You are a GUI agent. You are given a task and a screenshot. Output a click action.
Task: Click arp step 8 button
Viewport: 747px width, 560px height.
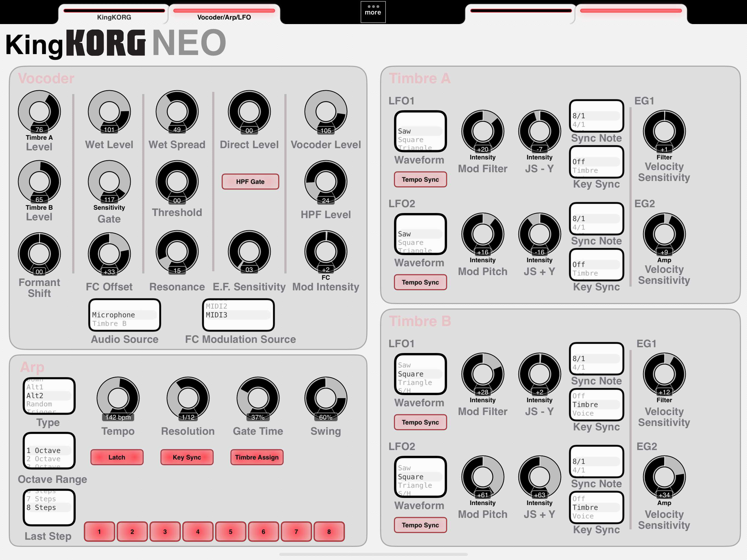(329, 532)
